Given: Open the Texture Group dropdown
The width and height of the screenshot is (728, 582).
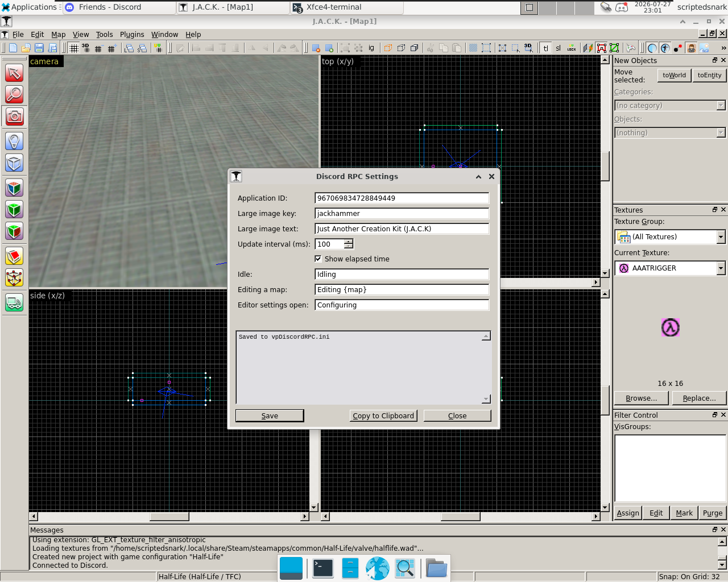Looking at the screenshot, I should [670, 236].
